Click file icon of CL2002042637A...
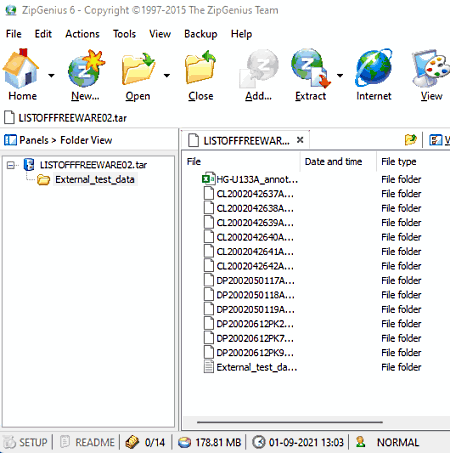 [209, 193]
